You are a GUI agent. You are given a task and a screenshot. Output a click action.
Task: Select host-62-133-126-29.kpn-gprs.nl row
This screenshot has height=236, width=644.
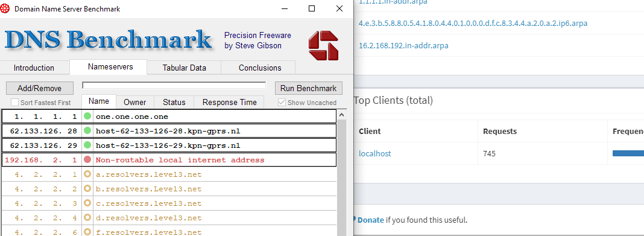[x=169, y=145]
